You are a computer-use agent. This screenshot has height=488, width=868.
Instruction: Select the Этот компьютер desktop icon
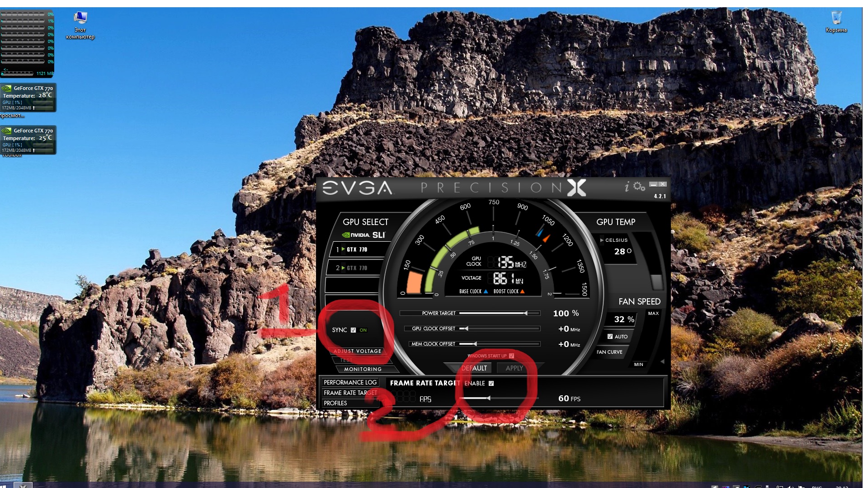pos(80,25)
